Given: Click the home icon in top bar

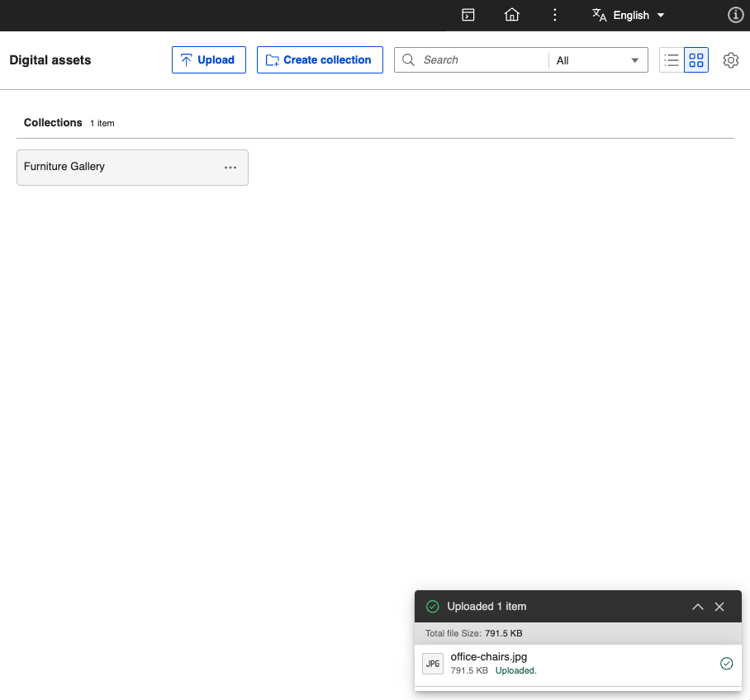Looking at the screenshot, I should pyautogui.click(x=511, y=15).
